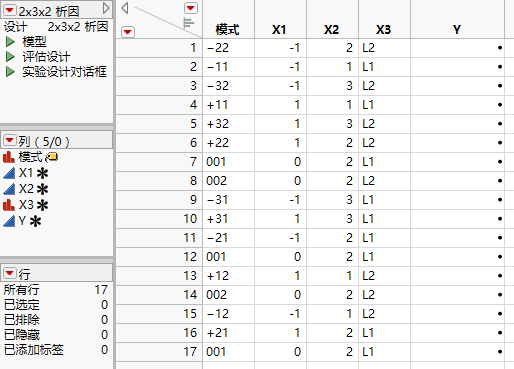Collapse the left panels with the triangle arrow
514x369 pixels.
point(125,8)
